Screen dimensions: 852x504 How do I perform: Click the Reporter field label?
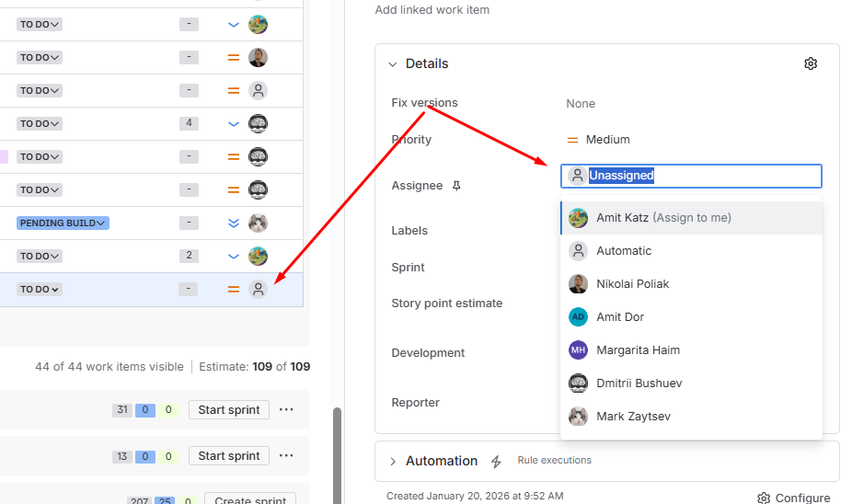click(415, 403)
